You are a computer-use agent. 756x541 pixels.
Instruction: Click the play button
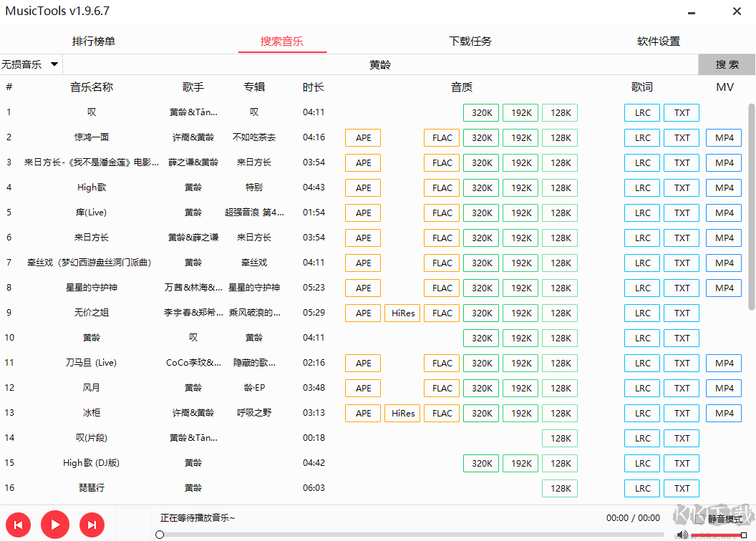coord(55,525)
